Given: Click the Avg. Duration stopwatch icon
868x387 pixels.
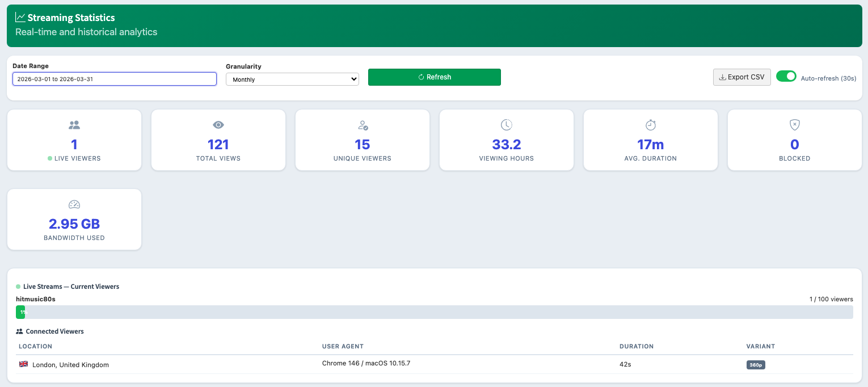Looking at the screenshot, I should coord(651,125).
